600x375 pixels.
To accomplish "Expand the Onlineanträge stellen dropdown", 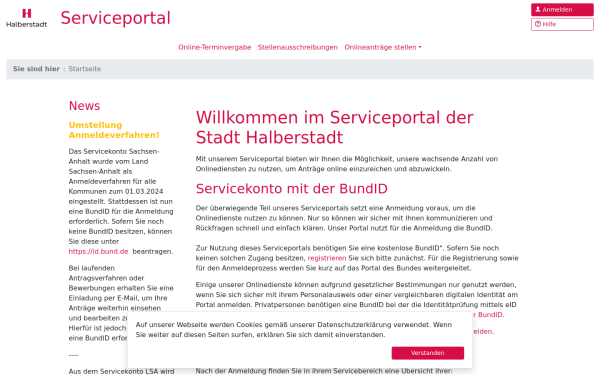I will pos(383,47).
